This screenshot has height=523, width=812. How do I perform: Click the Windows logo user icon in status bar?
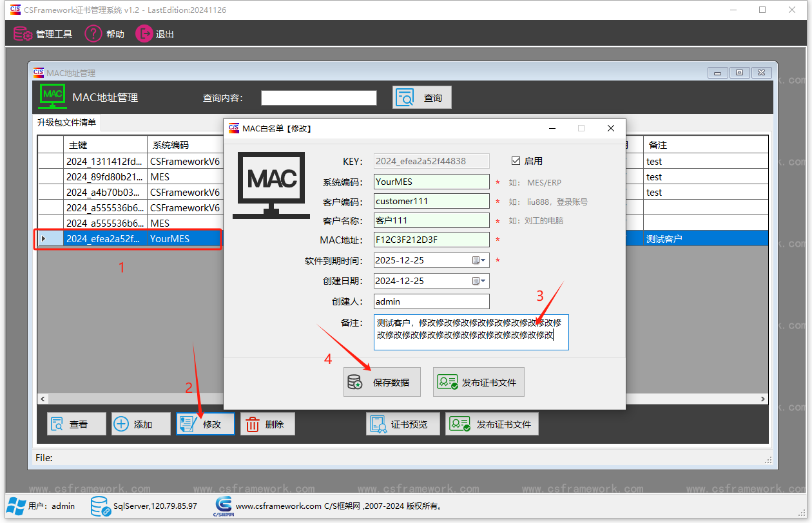[x=16, y=506]
